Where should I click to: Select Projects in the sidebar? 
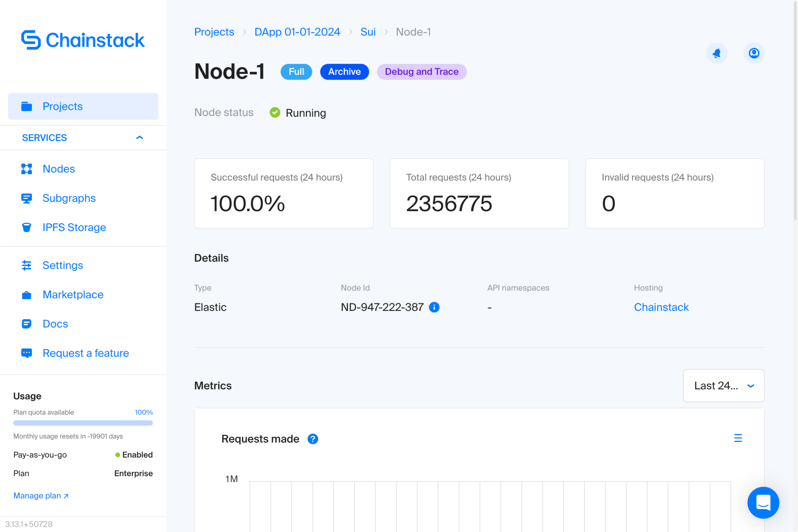[62, 106]
